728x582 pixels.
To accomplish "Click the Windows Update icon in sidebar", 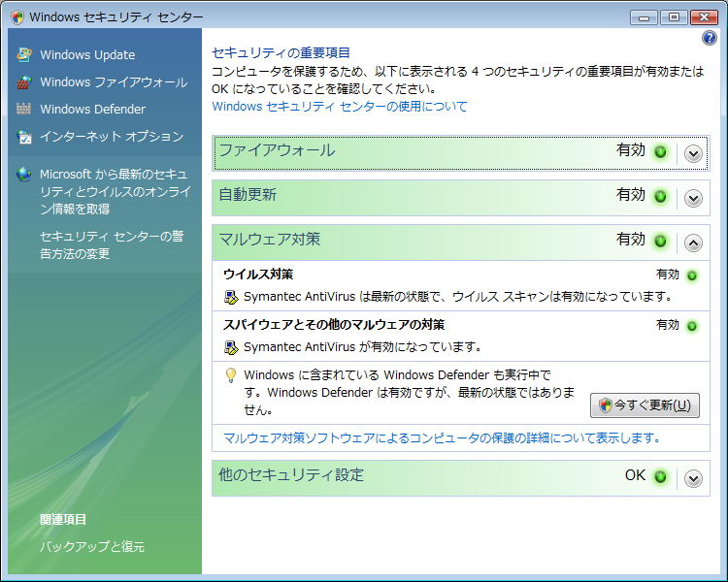I will pyautogui.click(x=23, y=54).
